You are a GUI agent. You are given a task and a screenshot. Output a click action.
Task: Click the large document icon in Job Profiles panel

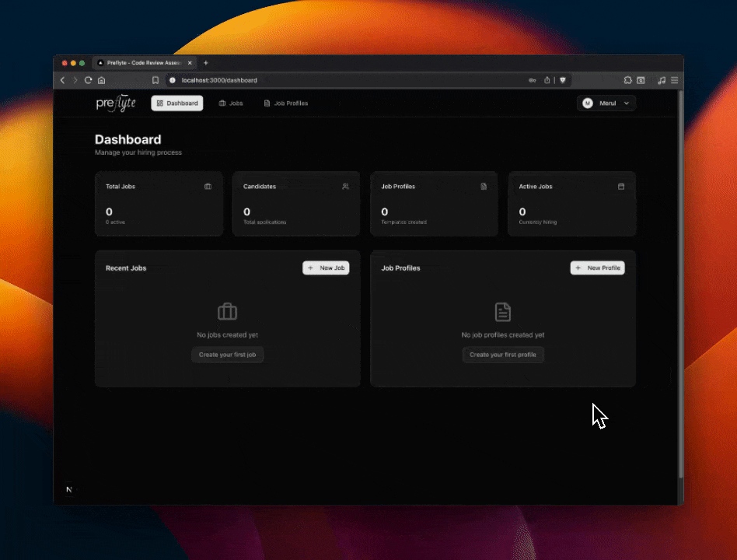tap(503, 312)
